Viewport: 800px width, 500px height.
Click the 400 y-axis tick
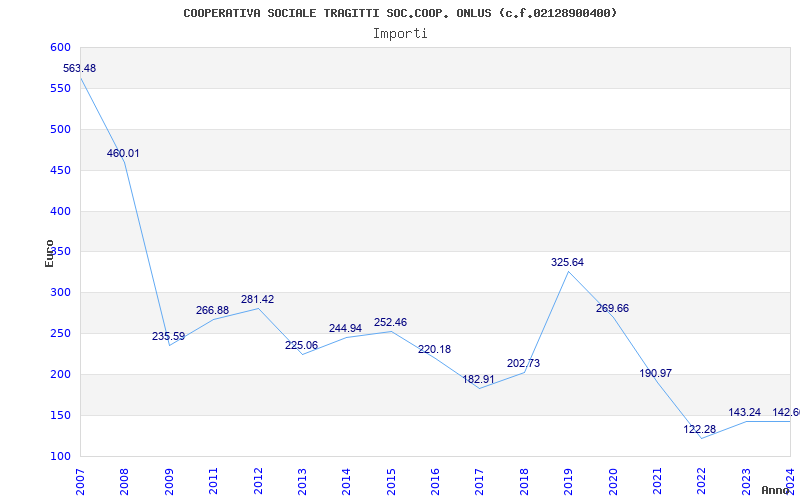coord(60,211)
